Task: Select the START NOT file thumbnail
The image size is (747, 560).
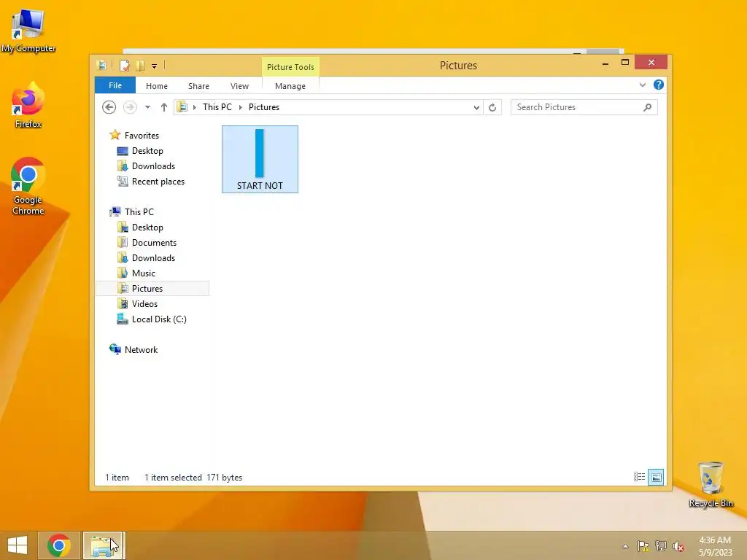Action: pos(260,160)
